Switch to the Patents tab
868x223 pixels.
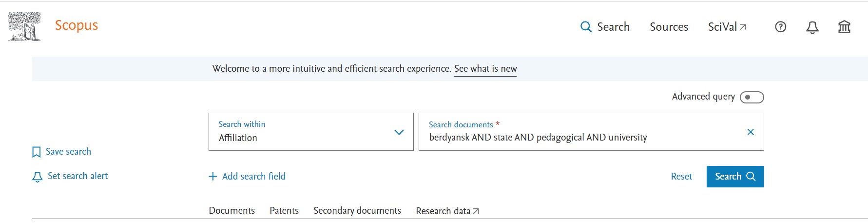coord(284,210)
